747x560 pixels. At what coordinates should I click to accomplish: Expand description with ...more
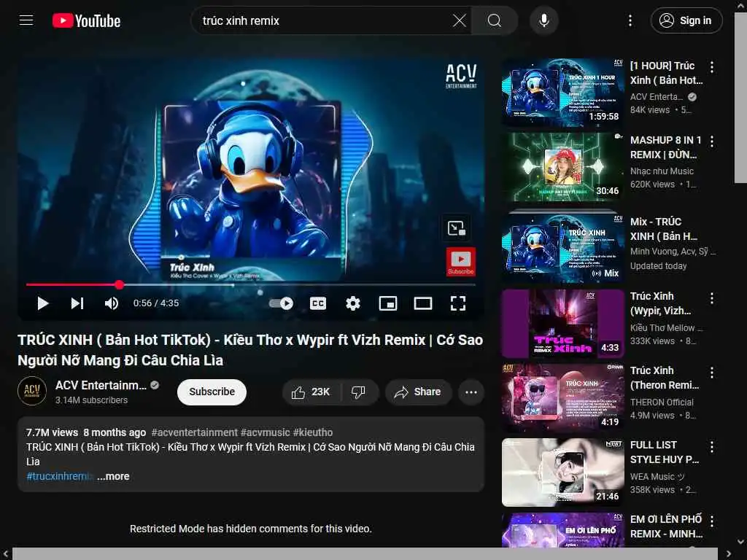pyautogui.click(x=113, y=476)
